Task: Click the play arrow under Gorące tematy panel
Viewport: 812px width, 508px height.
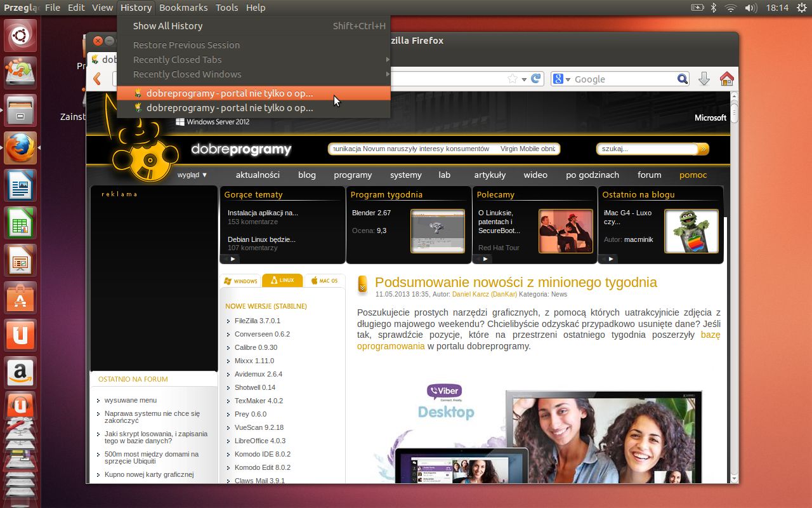Action: 232,258
